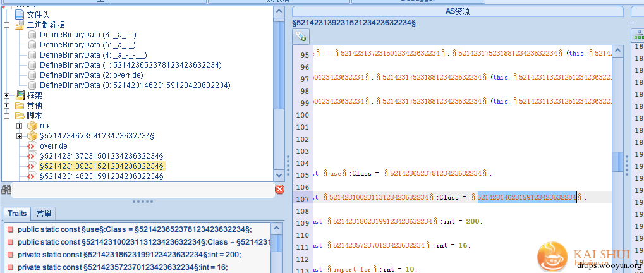
Task: Collapse the 二进制数据 tree node
Action: pos(6,25)
